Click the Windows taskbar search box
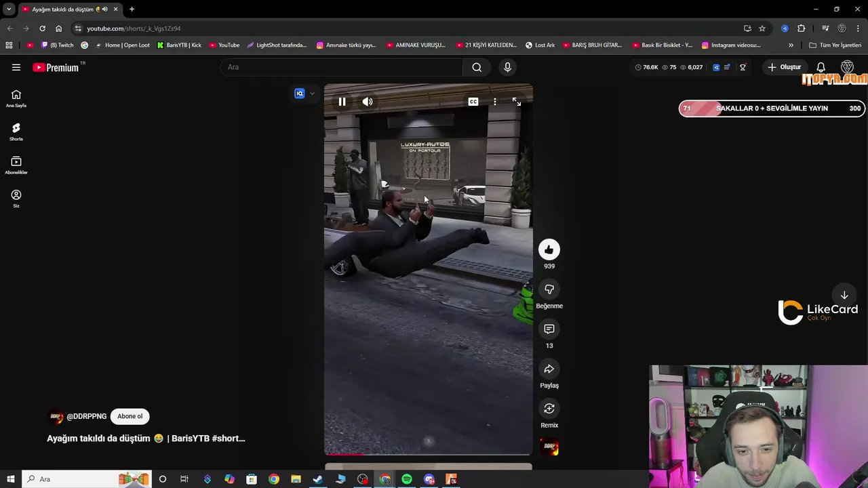The image size is (868, 488). click(x=87, y=479)
